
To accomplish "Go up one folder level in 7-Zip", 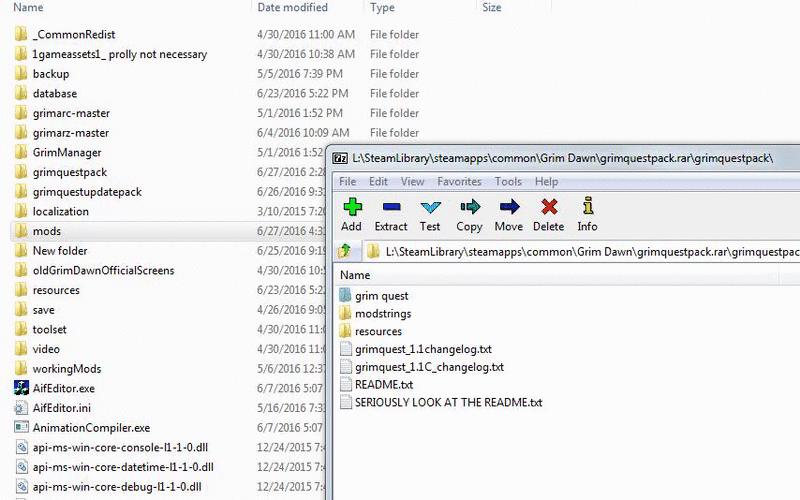I will click(x=344, y=251).
